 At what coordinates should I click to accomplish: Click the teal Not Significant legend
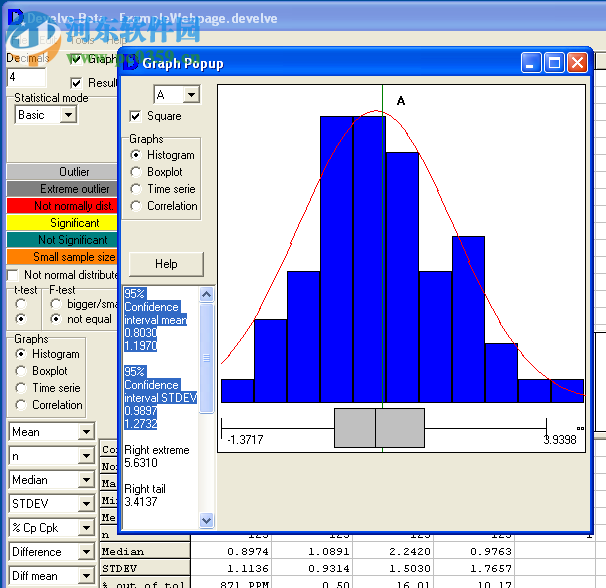(62, 240)
